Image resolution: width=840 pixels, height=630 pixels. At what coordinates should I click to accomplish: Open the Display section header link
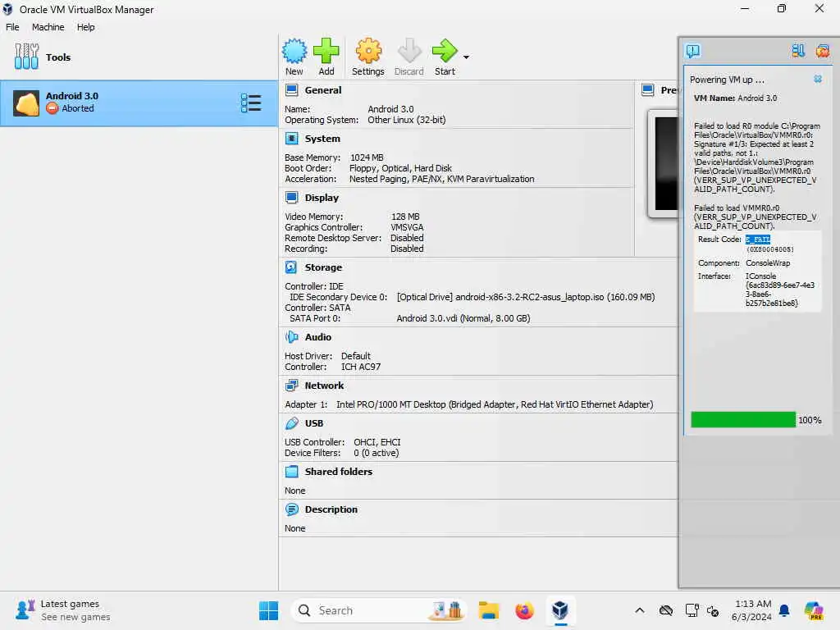click(x=322, y=198)
